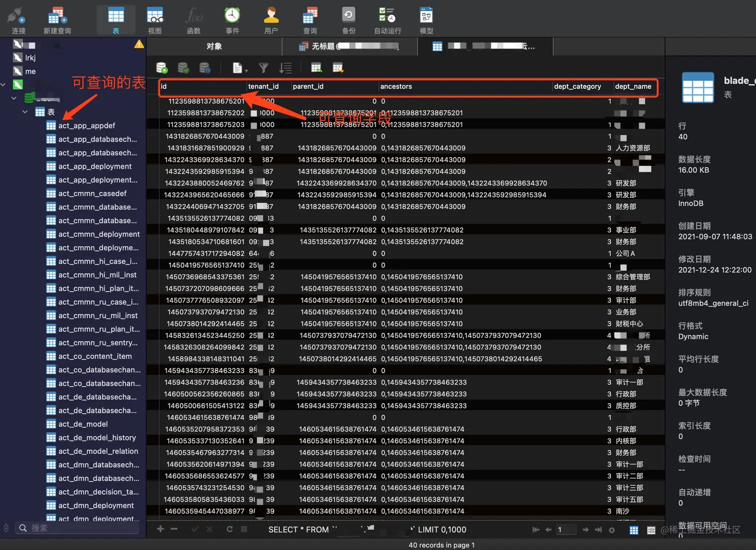
Task: Open the 自动运行 automation section
Action: (x=387, y=20)
